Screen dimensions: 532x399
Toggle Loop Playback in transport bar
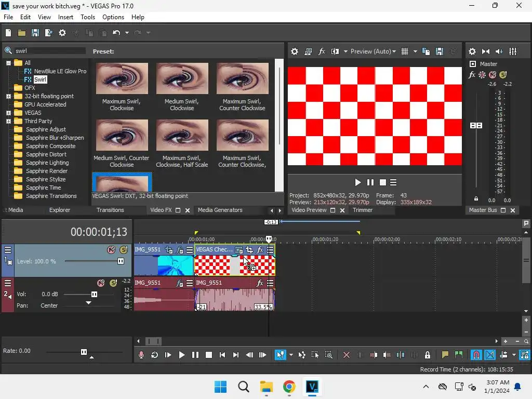coord(155,355)
